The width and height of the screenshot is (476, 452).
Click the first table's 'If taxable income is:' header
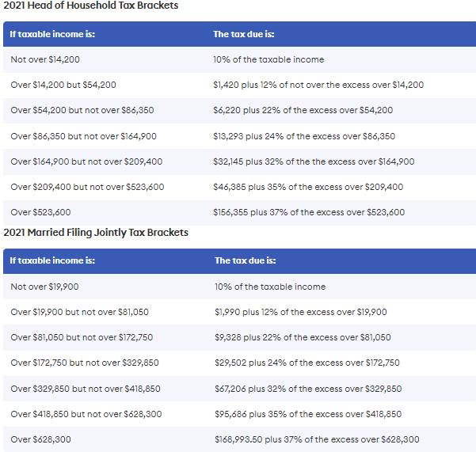[52, 34]
